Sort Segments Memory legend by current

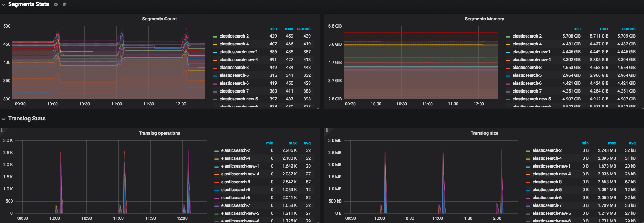[629, 29]
